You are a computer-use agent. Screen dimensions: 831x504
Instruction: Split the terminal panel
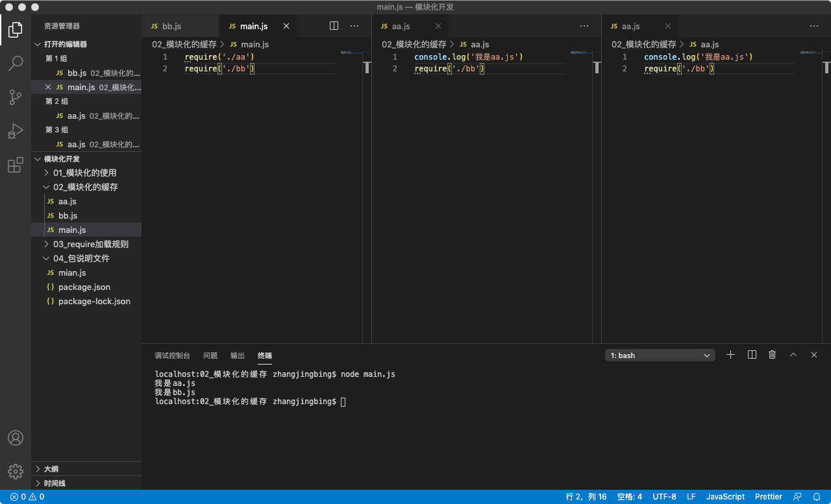(752, 355)
